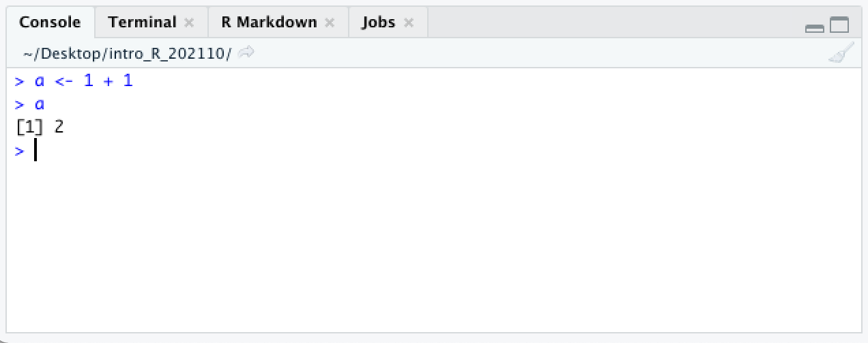The height and width of the screenshot is (343, 868).
Task: Clear the console with the broom icon
Action: 841,53
